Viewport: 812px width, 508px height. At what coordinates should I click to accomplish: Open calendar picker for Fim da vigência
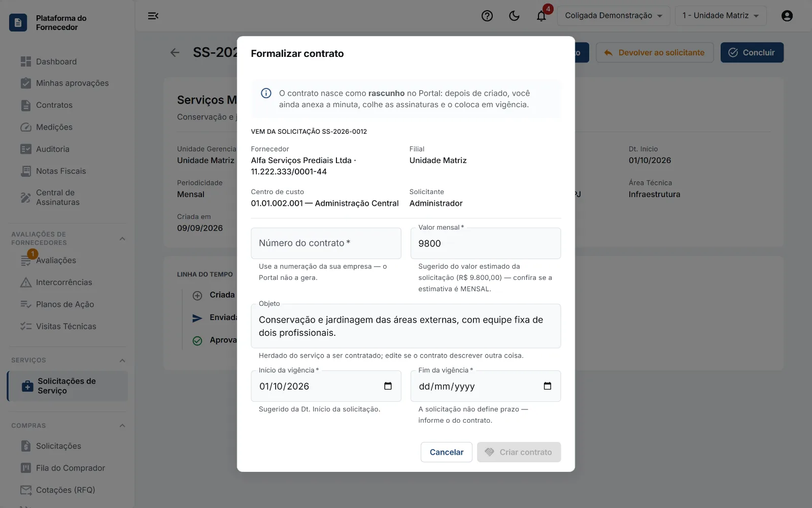pos(548,386)
